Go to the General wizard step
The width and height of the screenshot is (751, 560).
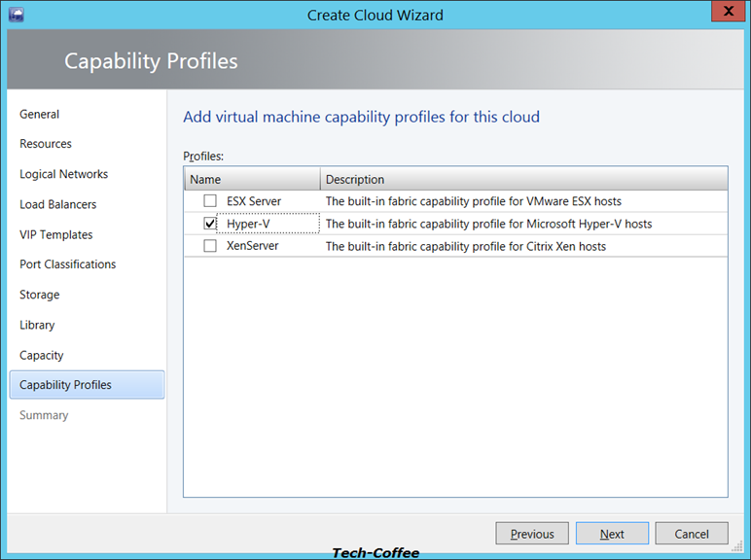pos(39,114)
